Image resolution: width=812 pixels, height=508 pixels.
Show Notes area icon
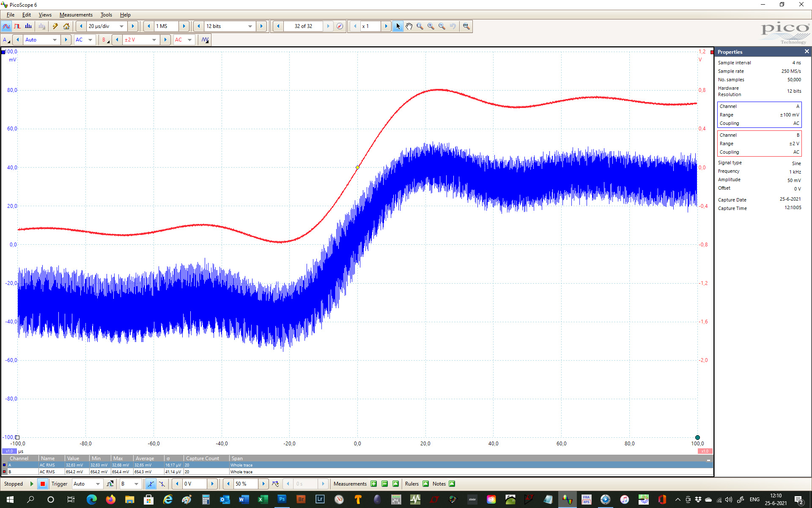coord(452,484)
